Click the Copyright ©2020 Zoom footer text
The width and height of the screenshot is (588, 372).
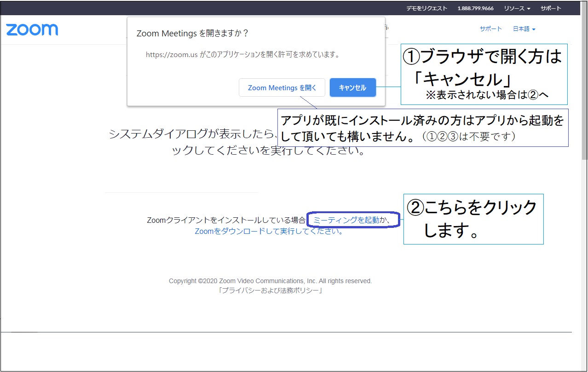(270, 281)
